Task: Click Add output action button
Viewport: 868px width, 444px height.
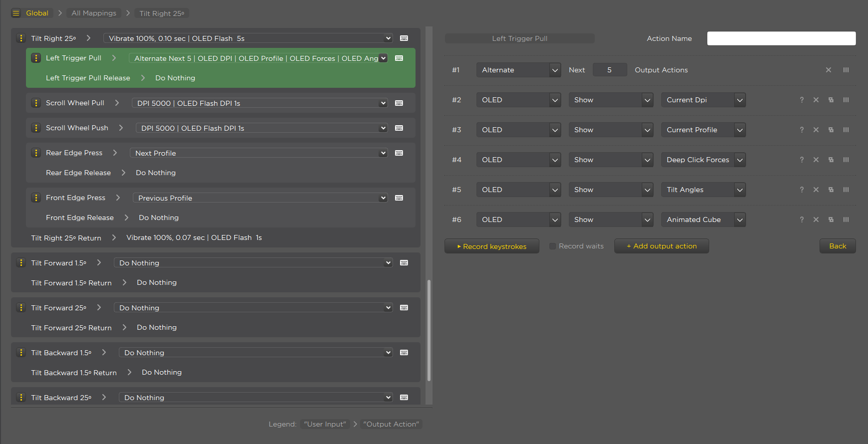Action: pos(662,246)
